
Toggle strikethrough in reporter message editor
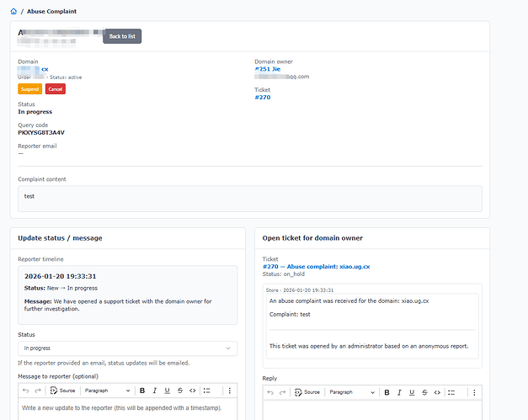[180, 391]
